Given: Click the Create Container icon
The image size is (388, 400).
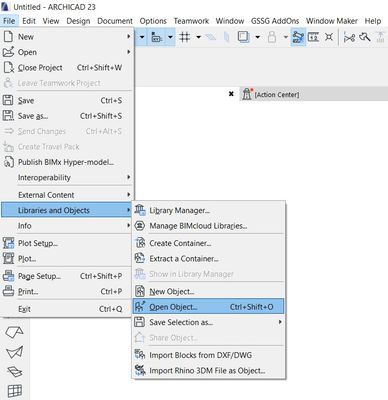Looking at the screenshot, I should [x=140, y=243].
